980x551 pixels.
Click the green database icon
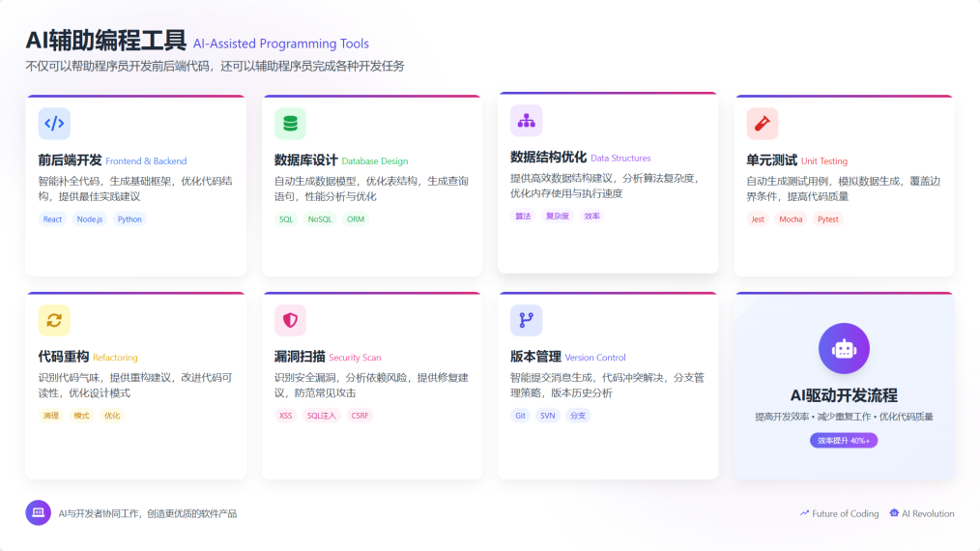290,124
